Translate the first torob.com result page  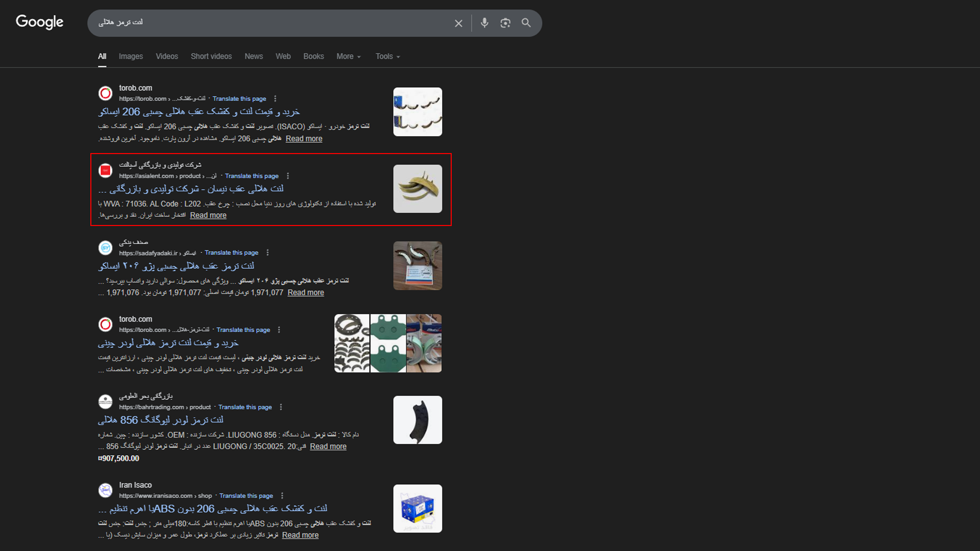pos(239,98)
